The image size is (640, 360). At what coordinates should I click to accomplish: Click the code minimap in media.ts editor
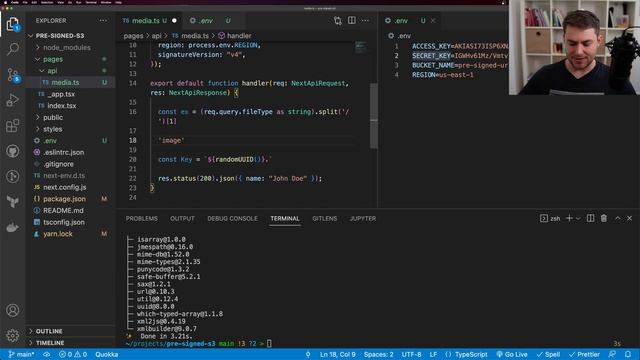360,48
